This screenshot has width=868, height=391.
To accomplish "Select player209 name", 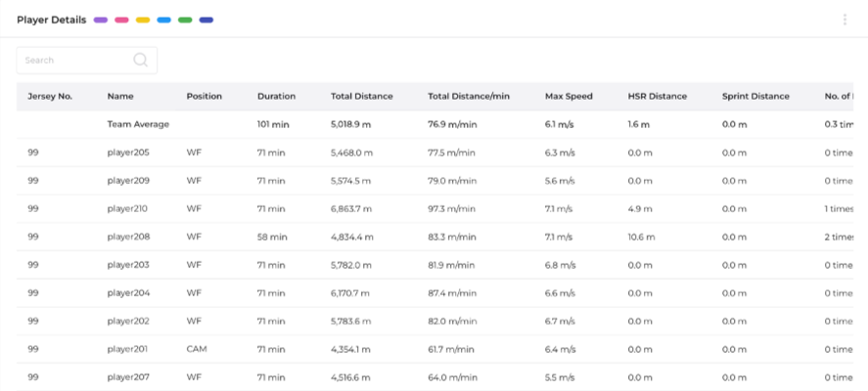I will coord(128,181).
